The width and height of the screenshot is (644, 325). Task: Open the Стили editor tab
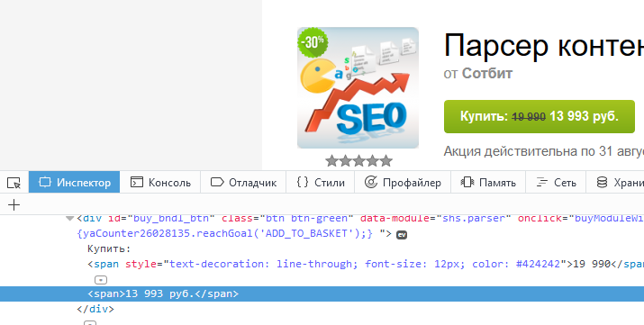tap(321, 182)
